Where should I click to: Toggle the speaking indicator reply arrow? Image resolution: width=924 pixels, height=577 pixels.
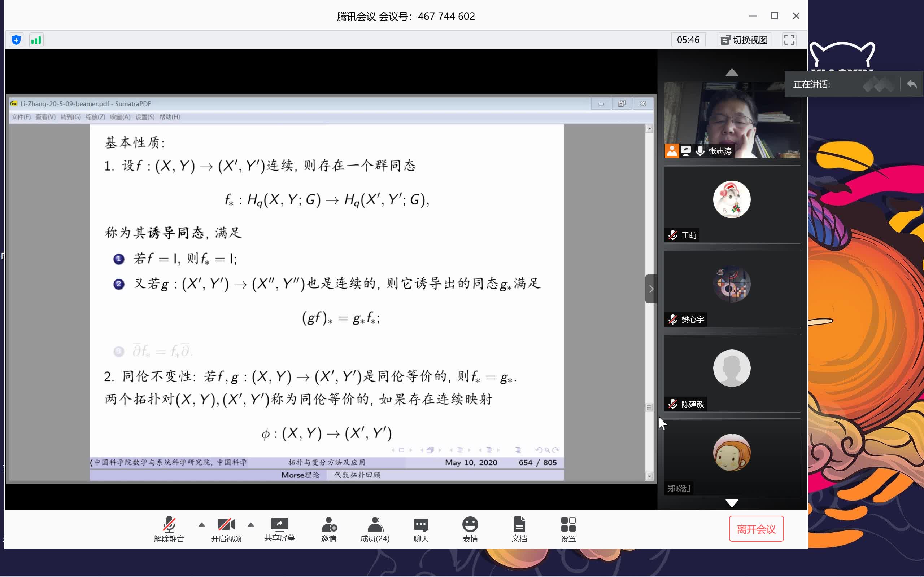[x=912, y=84]
